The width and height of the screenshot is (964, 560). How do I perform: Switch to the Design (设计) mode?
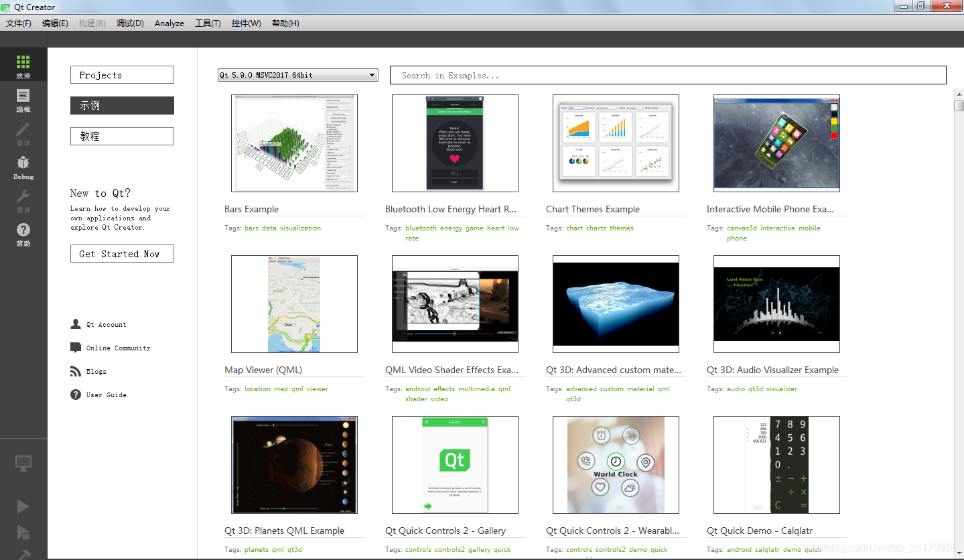(x=23, y=133)
